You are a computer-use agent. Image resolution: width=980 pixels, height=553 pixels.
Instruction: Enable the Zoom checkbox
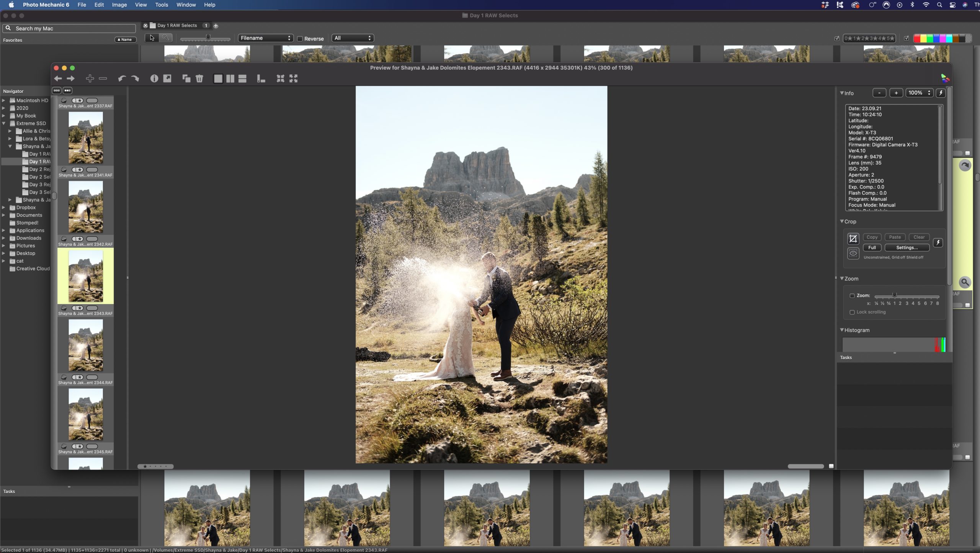pos(852,296)
